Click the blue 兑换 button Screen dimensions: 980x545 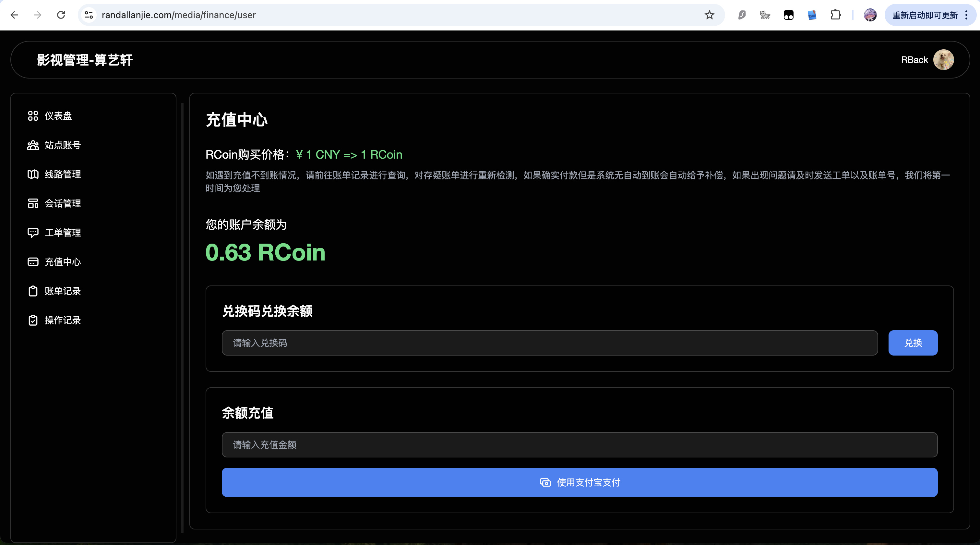point(913,343)
